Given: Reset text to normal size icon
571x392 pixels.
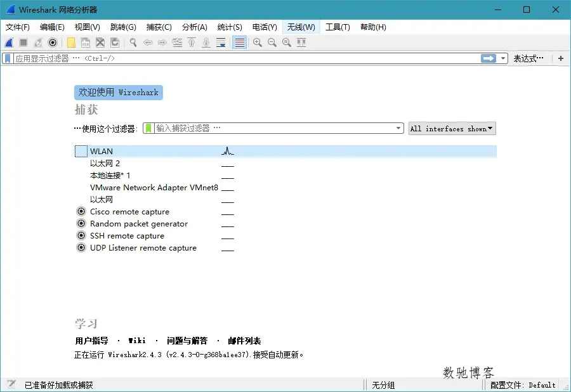Looking at the screenshot, I should tap(287, 42).
